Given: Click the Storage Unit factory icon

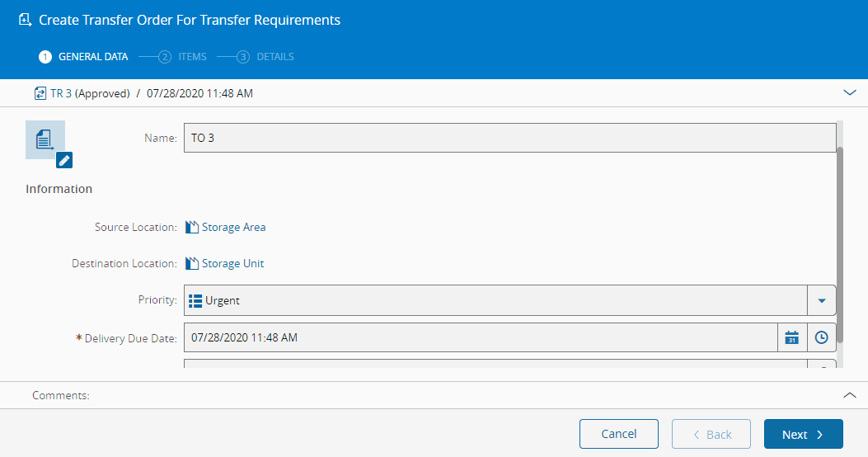Looking at the screenshot, I should [x=192, y=264].
